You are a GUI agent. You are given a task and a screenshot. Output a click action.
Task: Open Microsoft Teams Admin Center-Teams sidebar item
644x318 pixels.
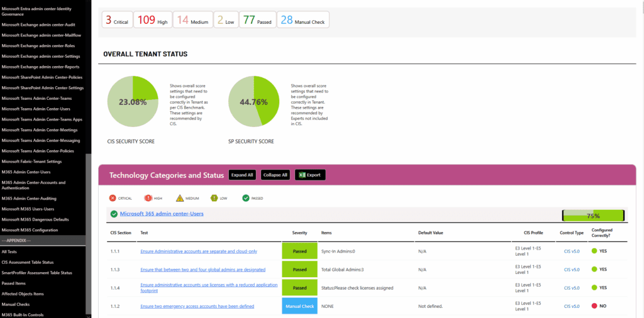36,99
